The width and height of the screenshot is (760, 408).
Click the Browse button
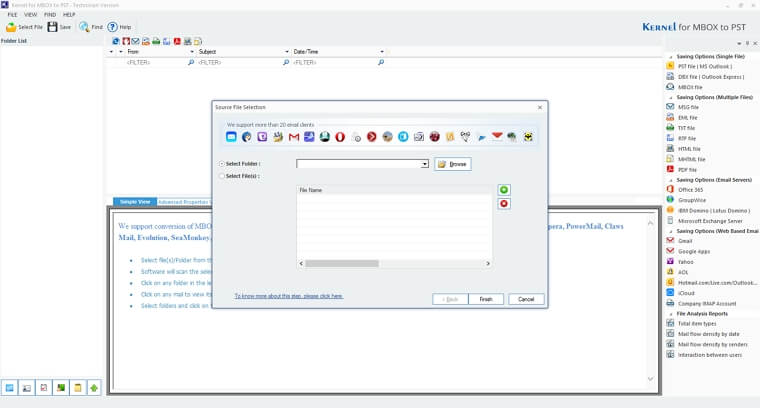click(453, 164)
